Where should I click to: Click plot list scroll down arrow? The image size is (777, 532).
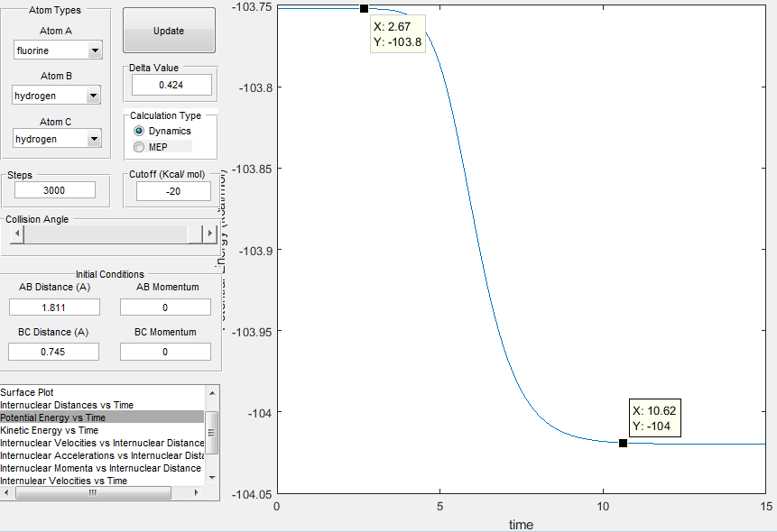pyautogui.click(x=212, y=478)
